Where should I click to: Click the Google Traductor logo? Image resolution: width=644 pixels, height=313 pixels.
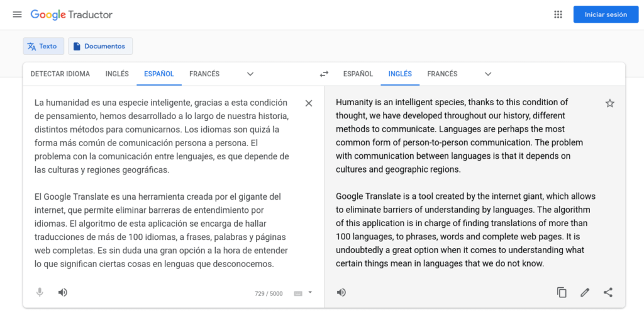72,15
